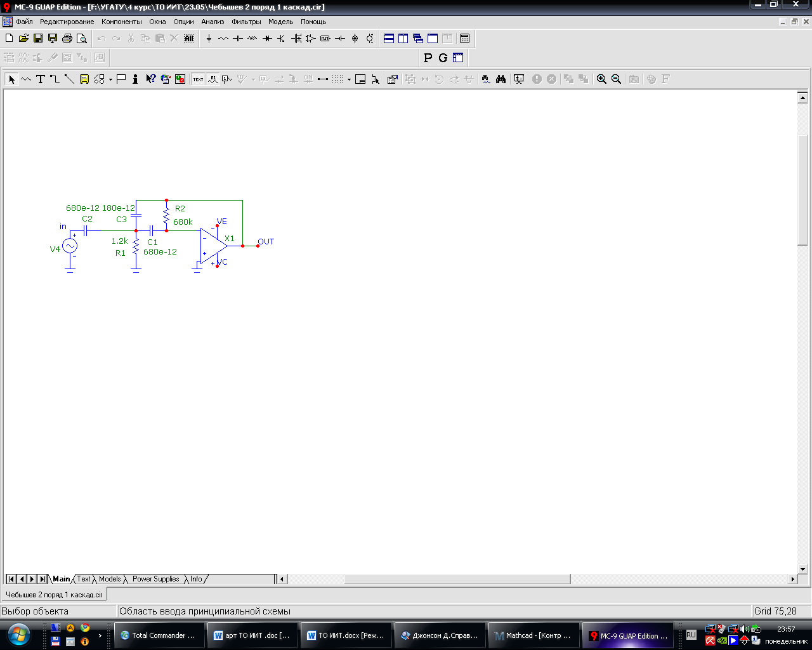Toggle title block display
This screenshot has width=812, height=650.
(x=360, y=79)
